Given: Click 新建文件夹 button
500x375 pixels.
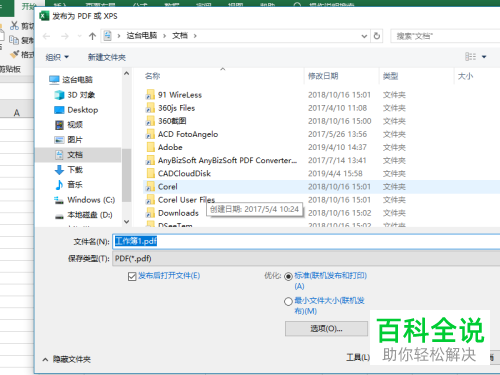Looking at the screenshot, I should (107, 57).
